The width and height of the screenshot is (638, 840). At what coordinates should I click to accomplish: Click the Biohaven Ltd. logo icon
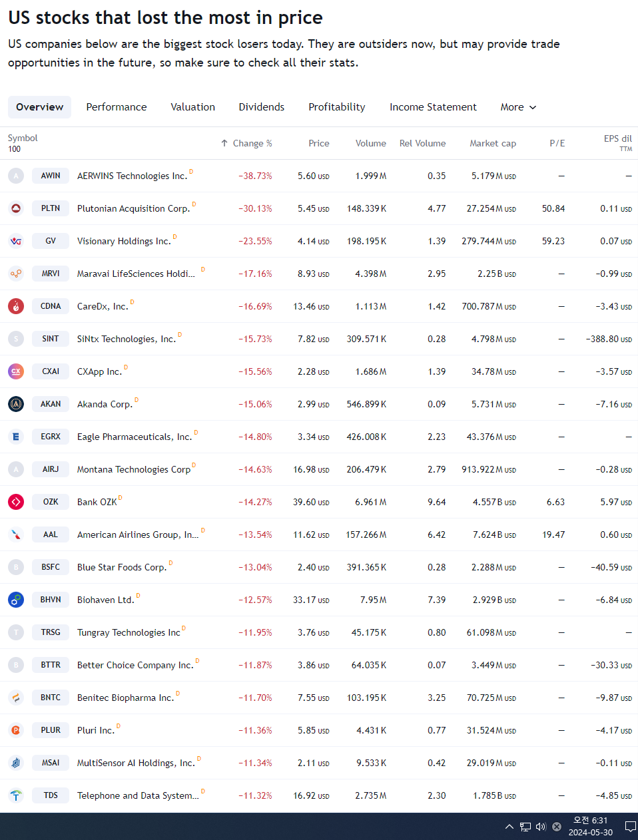[x=16, y=600]
